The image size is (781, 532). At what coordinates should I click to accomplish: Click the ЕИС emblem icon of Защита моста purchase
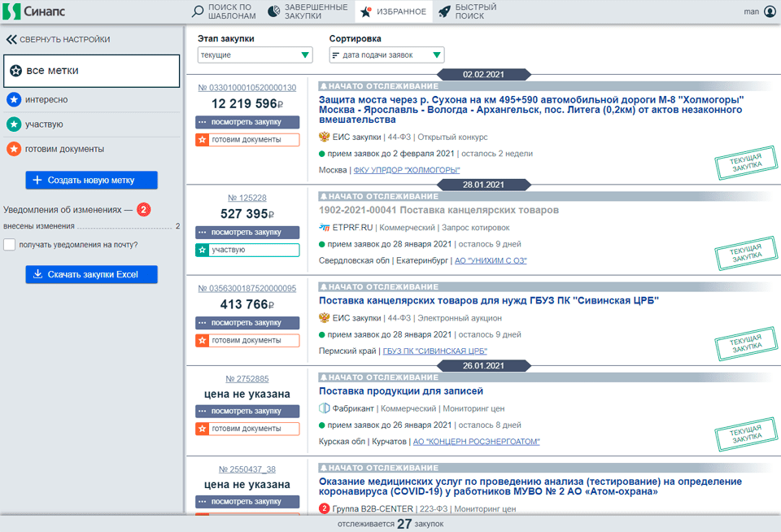point(325,137)
